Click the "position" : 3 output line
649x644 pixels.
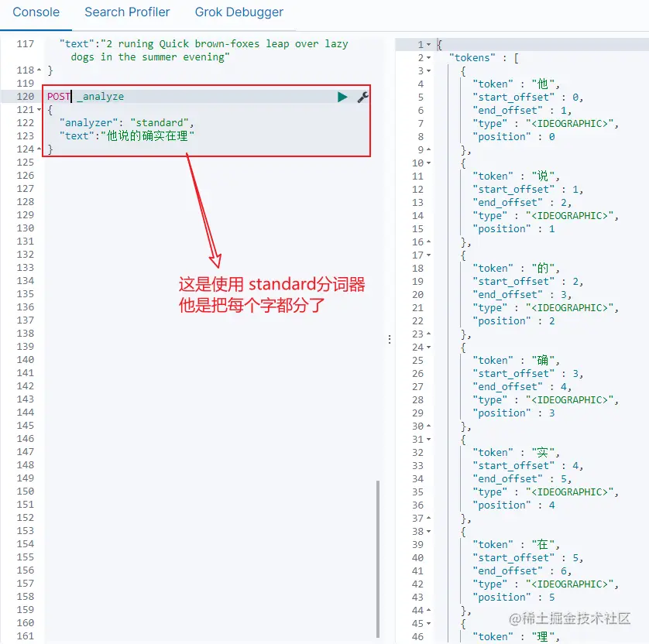513,413
